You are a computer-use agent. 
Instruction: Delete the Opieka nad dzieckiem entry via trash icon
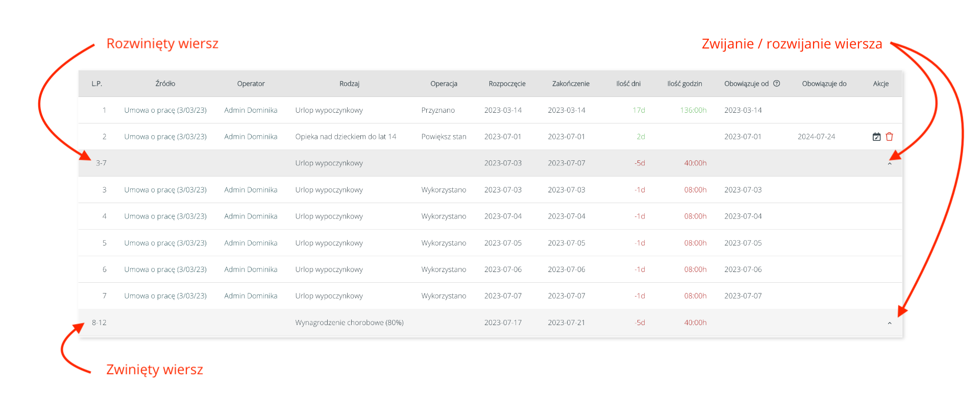(889, 137)
